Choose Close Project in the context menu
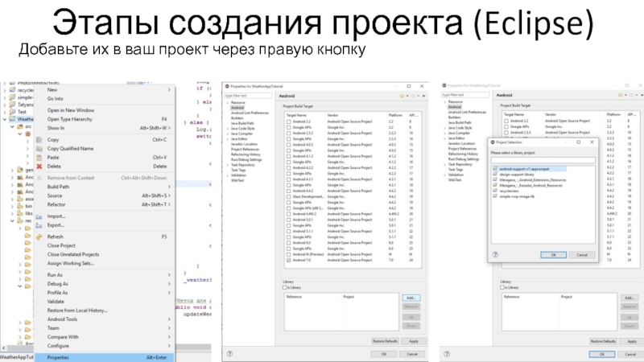644x362 pixels. coord(105,246)
